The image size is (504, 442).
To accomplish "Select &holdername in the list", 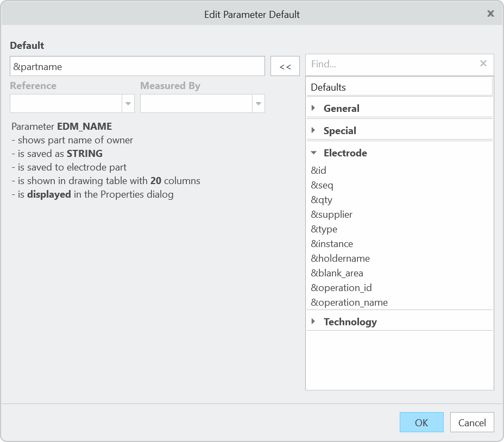I will tap(341, 258).
